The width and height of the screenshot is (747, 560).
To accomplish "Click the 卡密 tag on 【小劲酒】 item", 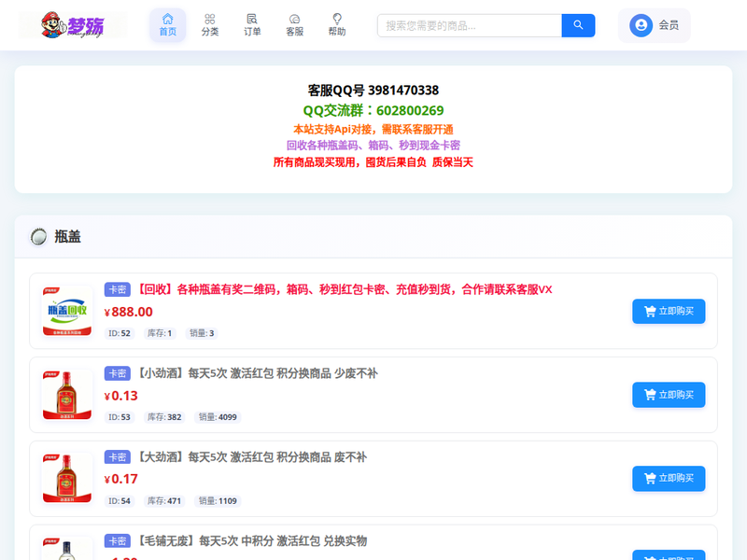I will pos(118,373).
